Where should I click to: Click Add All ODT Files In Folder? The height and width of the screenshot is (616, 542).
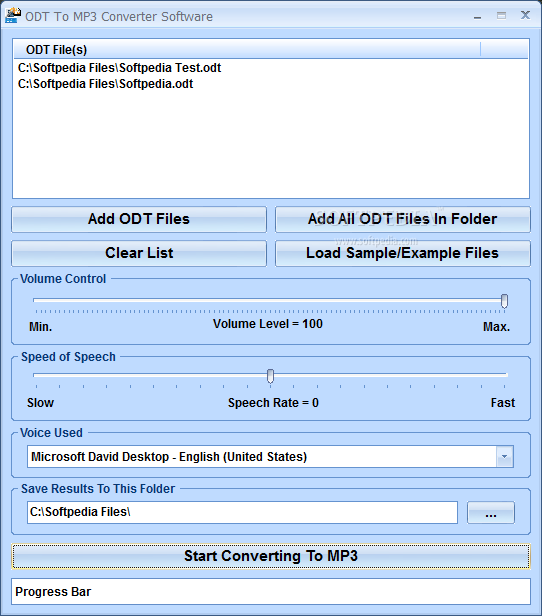403,219
